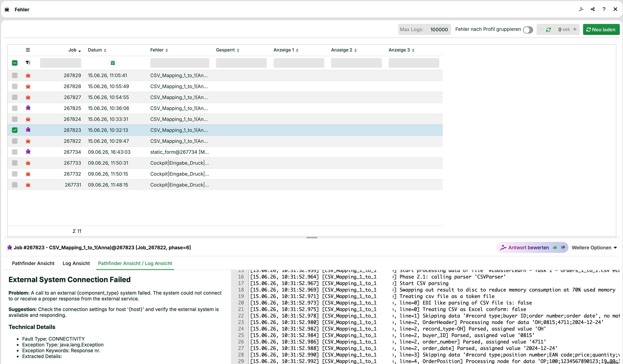Decrease refresh interval with minus icon
The image size is (623, 364).
click(x=541, y=29)
